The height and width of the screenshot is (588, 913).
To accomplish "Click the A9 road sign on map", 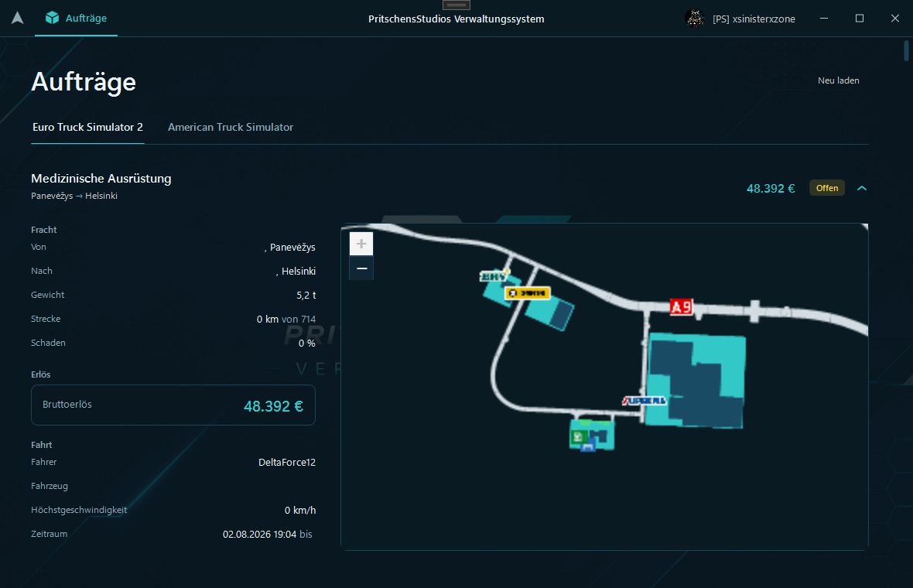I will click(681, 307).
